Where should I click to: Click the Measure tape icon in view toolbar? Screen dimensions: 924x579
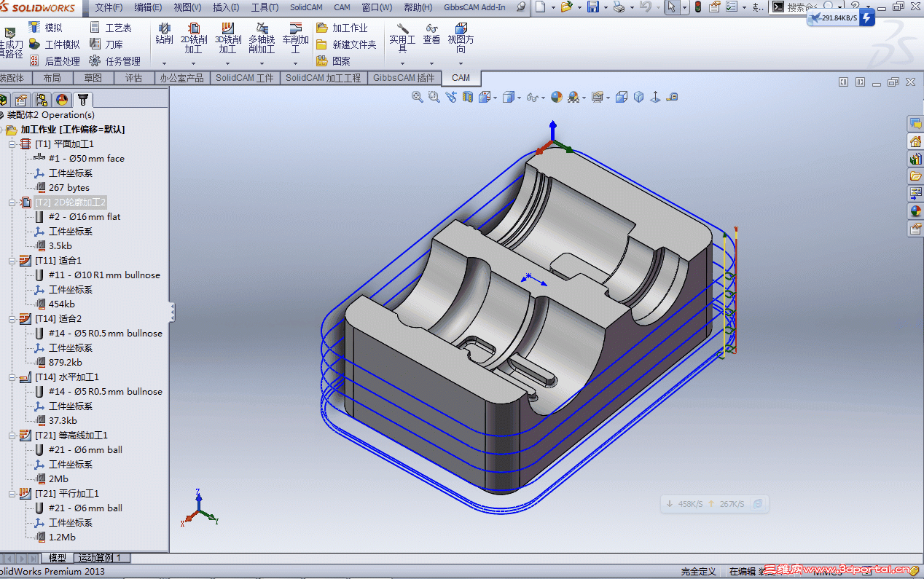tap(672, 97)
